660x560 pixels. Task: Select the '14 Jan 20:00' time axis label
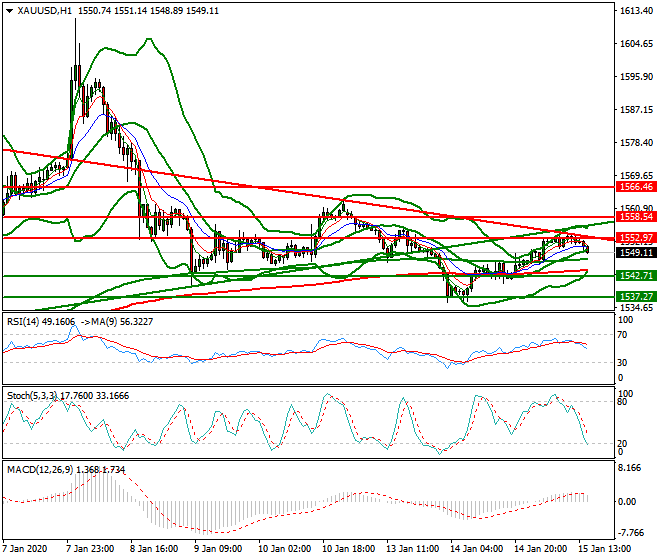pyautogui.click(x=540, y=549)
